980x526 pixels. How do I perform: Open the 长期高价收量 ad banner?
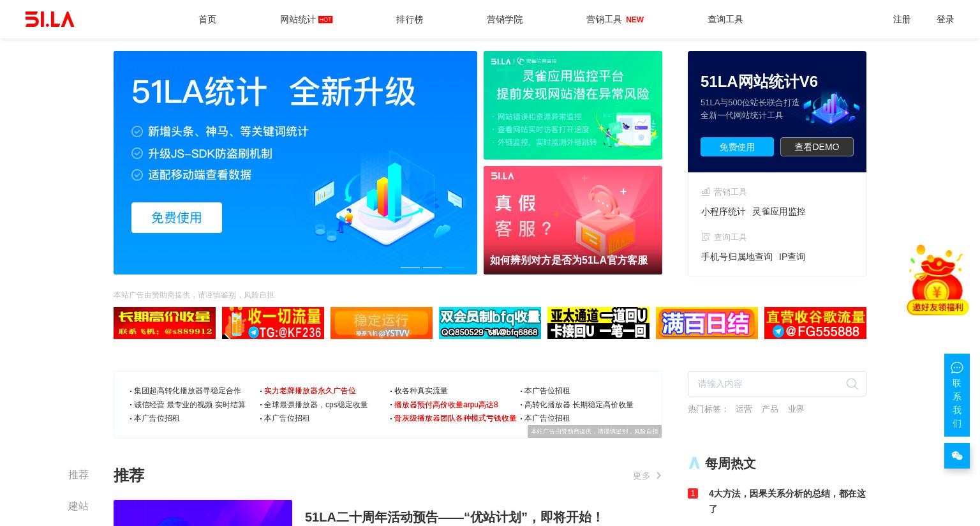pyautogui.click(x=165, y=323)
